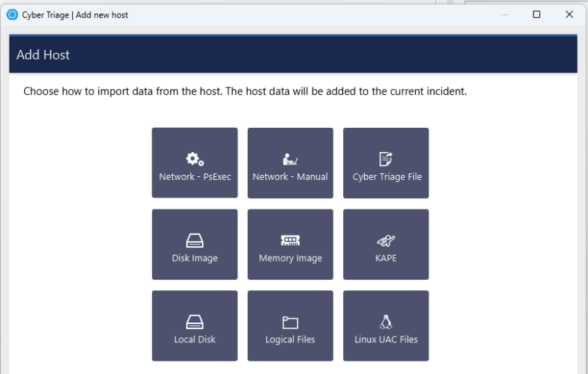
Task: Select the Network - Manual tile
Action: click(290, 162)
